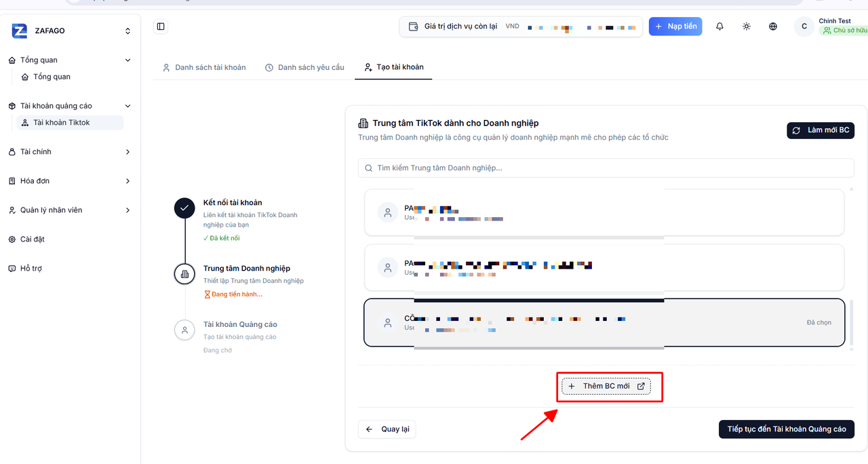Toggle the sidebar panel icon
This screenshot has width=868, height=464.
pos(161,26)
